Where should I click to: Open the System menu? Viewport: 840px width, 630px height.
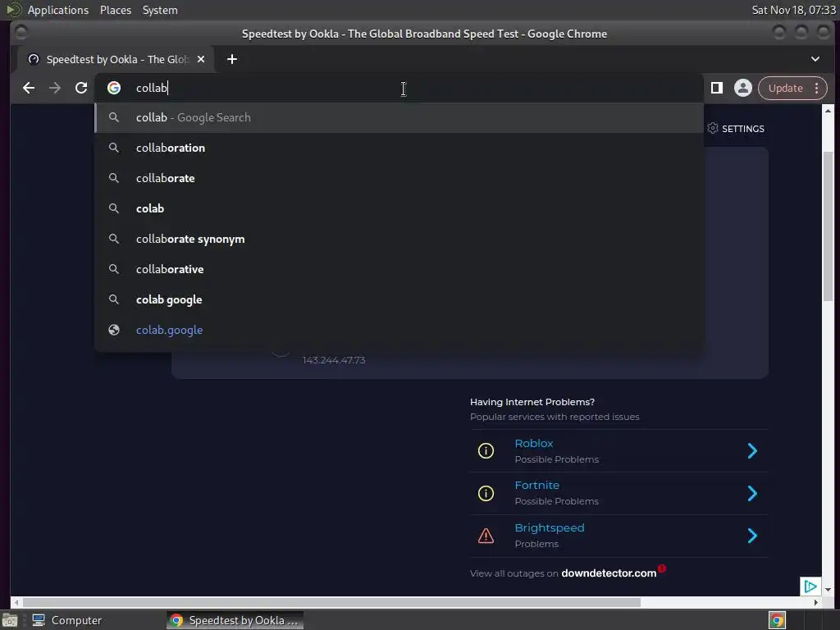pyautogui.click(x=160, y=10)
